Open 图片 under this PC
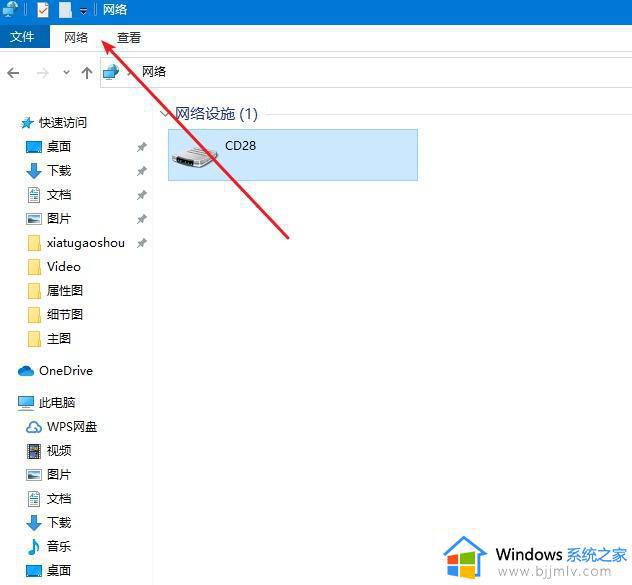 [x=59, y=475]
